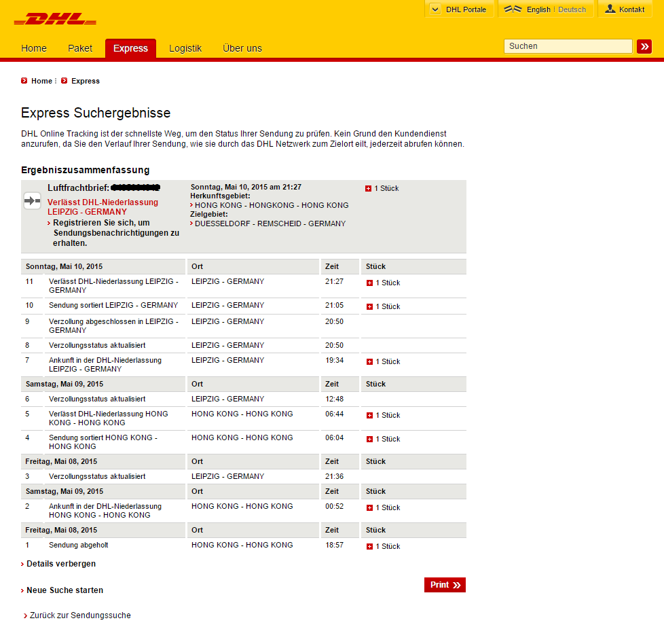Collapse details via Details verbergen
The height and width of the screenshot is (644, 664).
60,564
